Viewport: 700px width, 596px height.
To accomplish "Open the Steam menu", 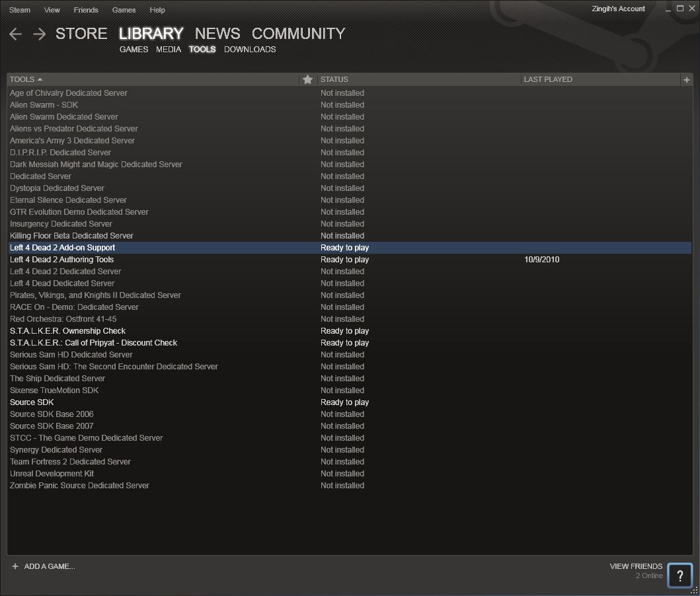I will coord(19,10).
